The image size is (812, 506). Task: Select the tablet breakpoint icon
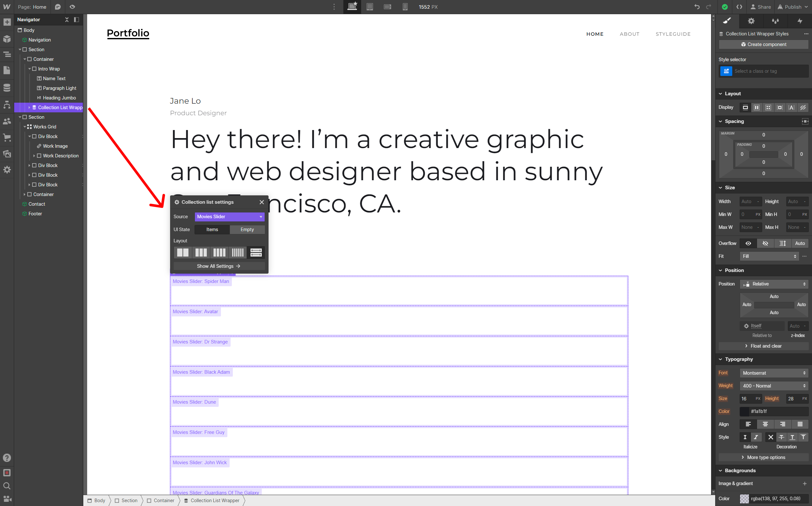[370, 7]
